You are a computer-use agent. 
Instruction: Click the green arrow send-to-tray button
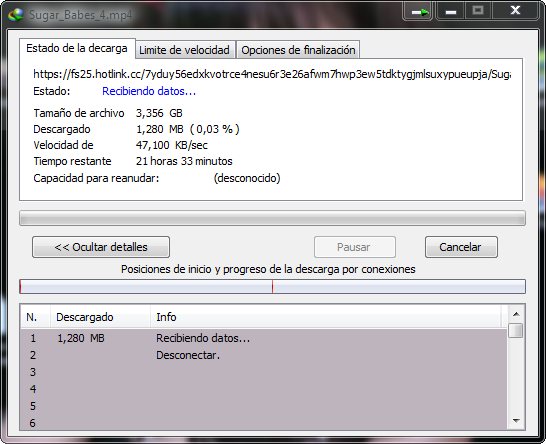[x=418, y=12]
